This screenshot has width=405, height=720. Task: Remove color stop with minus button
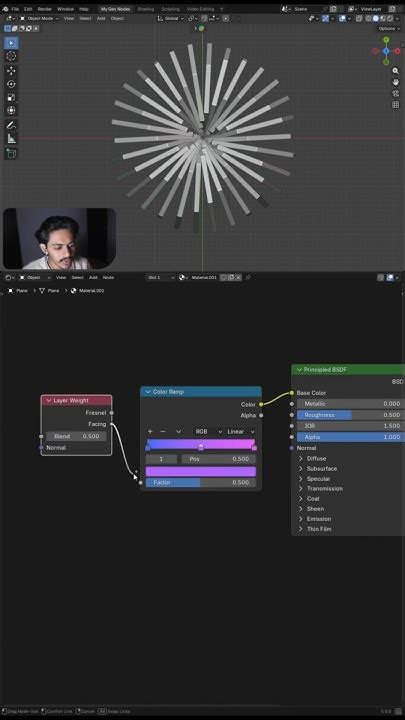point(163,432)
